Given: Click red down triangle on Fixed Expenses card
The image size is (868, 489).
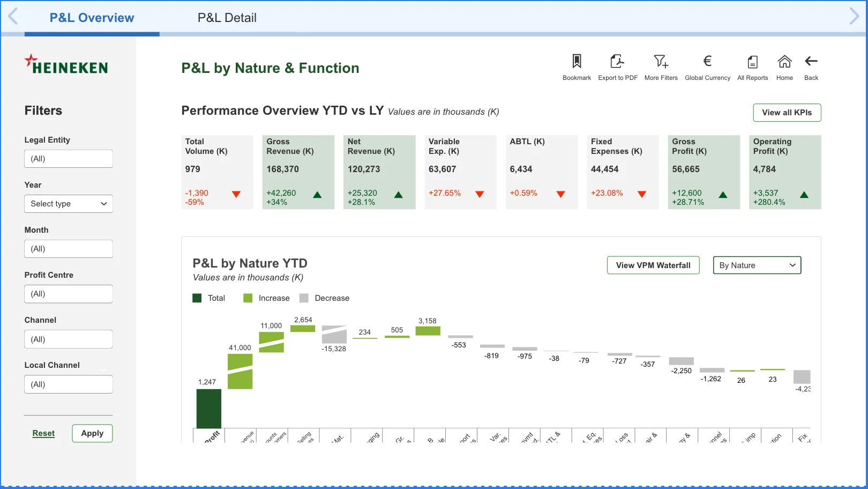Looking at the screenshot, I should coord(642,194).
